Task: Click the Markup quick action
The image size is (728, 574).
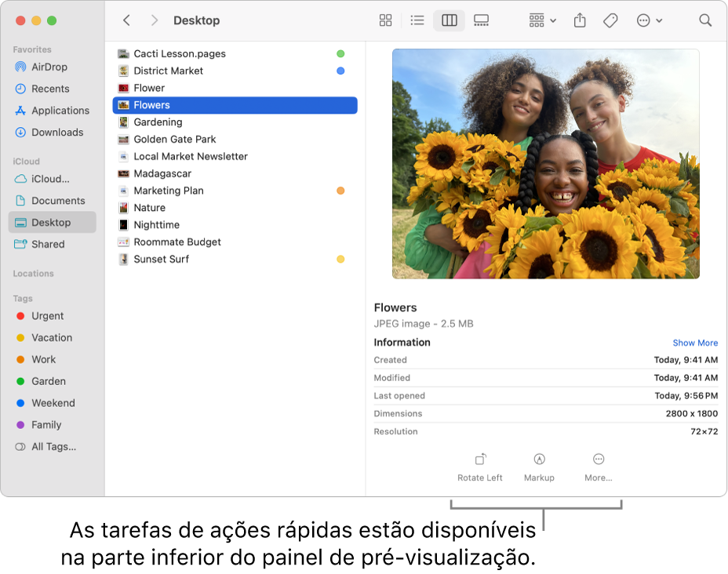Action: coord(539,467)
